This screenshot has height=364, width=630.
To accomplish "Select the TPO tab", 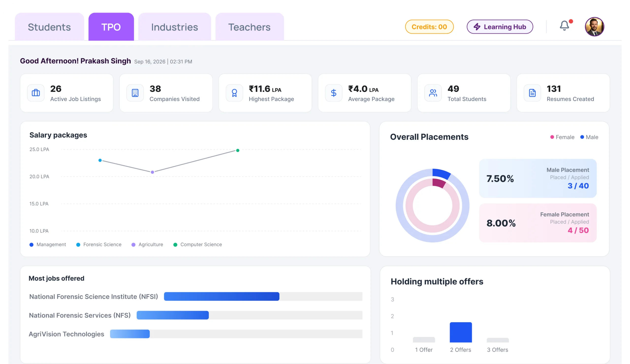I will (x=111, y=27).
